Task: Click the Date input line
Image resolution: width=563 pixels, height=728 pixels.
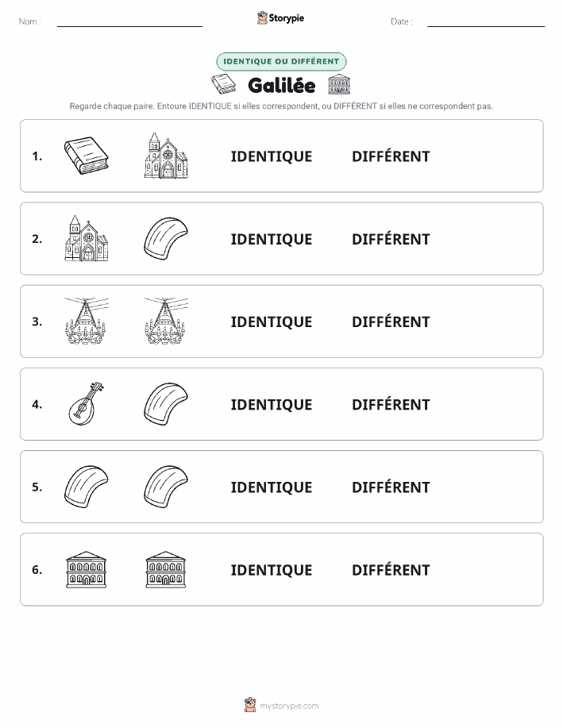Action: (486, 22)
